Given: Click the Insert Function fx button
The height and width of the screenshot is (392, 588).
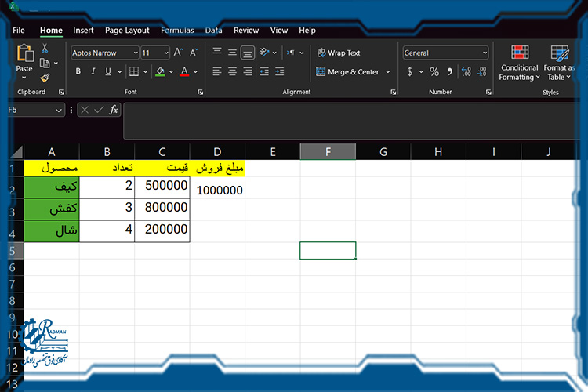Looking at the screenshot, I should pyautogui.click(x=113, y=110).
